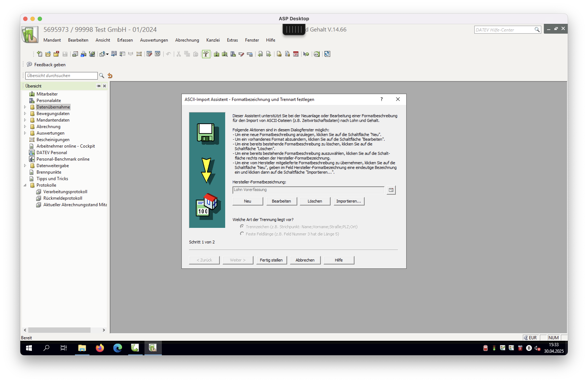
Task: Click the printer icon in toolbar
Action: [x=83, y=54]
